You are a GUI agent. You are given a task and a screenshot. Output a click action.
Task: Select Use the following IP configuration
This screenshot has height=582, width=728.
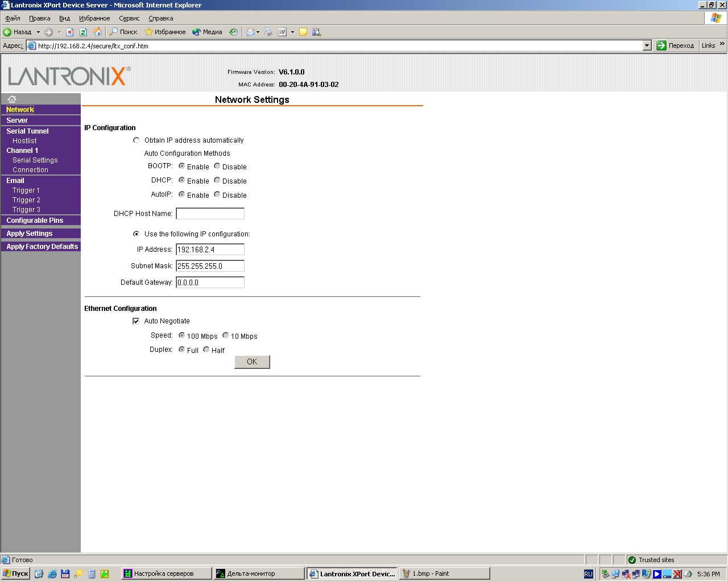136,234
